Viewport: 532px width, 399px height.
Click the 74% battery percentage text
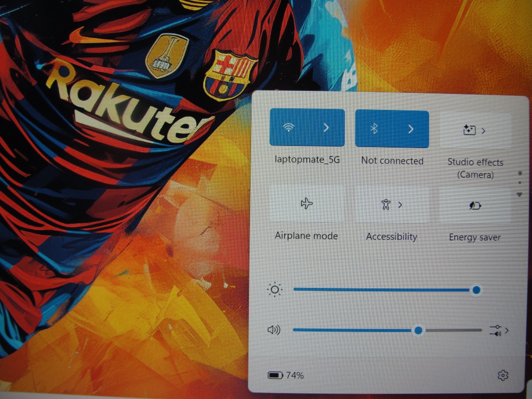[x=295, y=375]
